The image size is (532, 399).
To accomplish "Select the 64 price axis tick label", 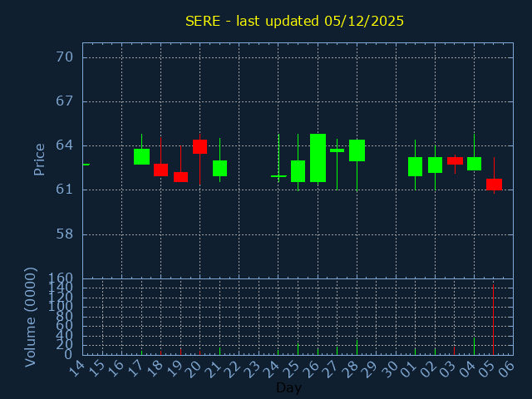I will tap(65, 145).
